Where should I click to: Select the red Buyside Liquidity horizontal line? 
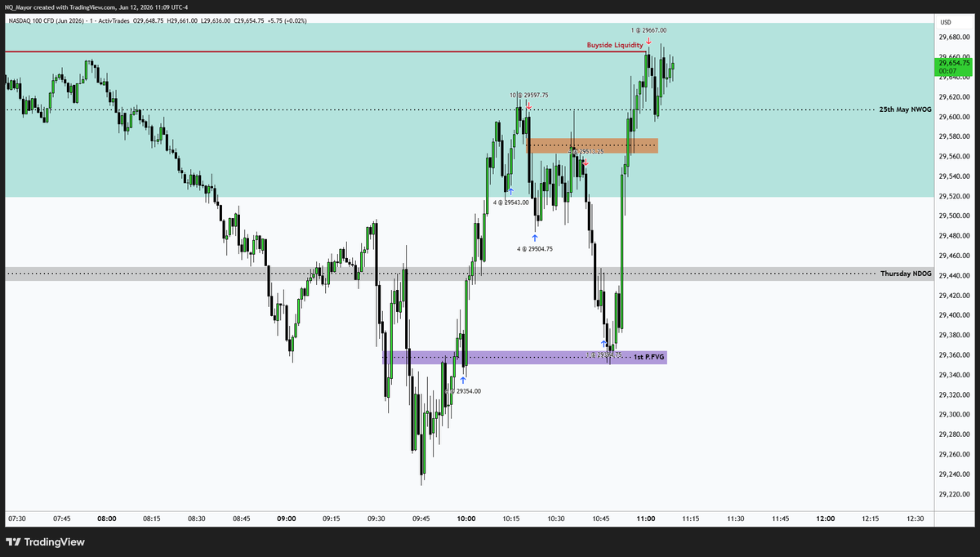[x=325, y=51]
